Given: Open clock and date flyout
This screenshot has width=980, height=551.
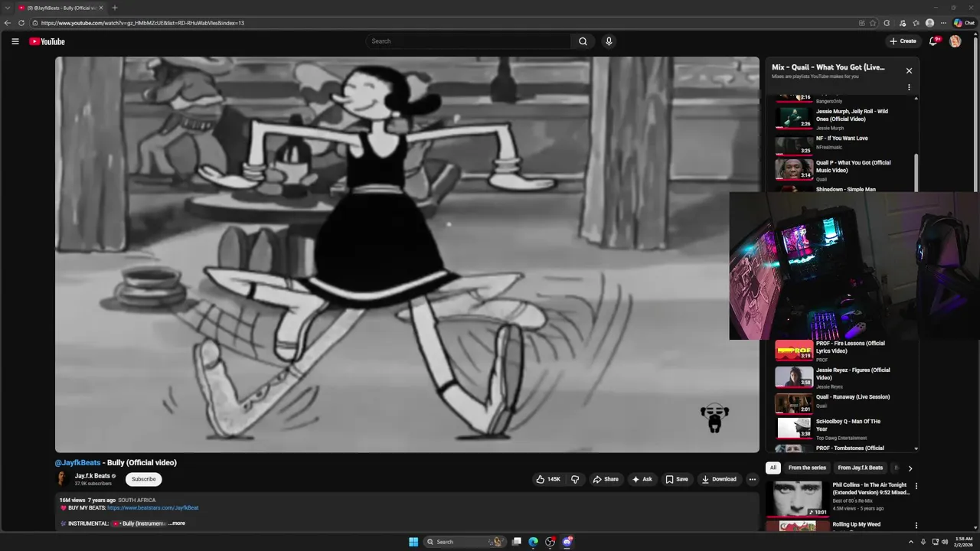Looking at the screenshot, I should tap(963, 542).
